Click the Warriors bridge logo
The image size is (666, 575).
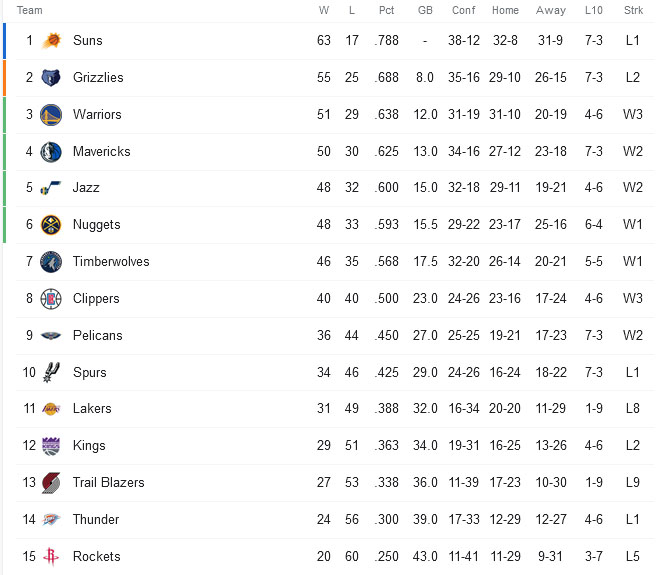(x=51, y=115)
